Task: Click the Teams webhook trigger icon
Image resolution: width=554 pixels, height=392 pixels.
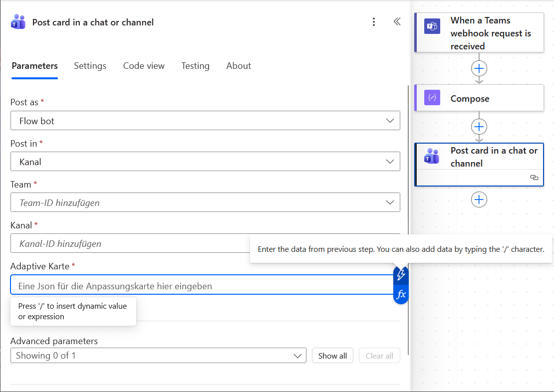Action: pos(432,26)
